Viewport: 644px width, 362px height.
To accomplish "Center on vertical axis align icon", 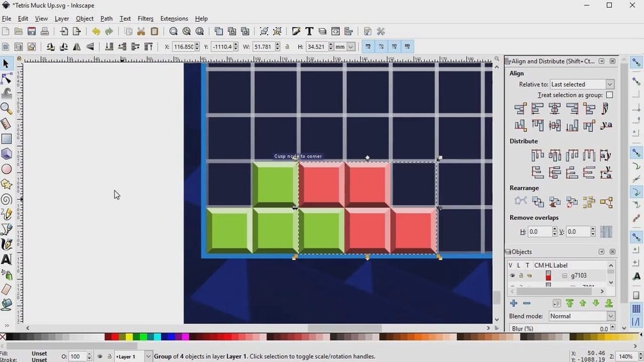I will click(x=555, y=109).
